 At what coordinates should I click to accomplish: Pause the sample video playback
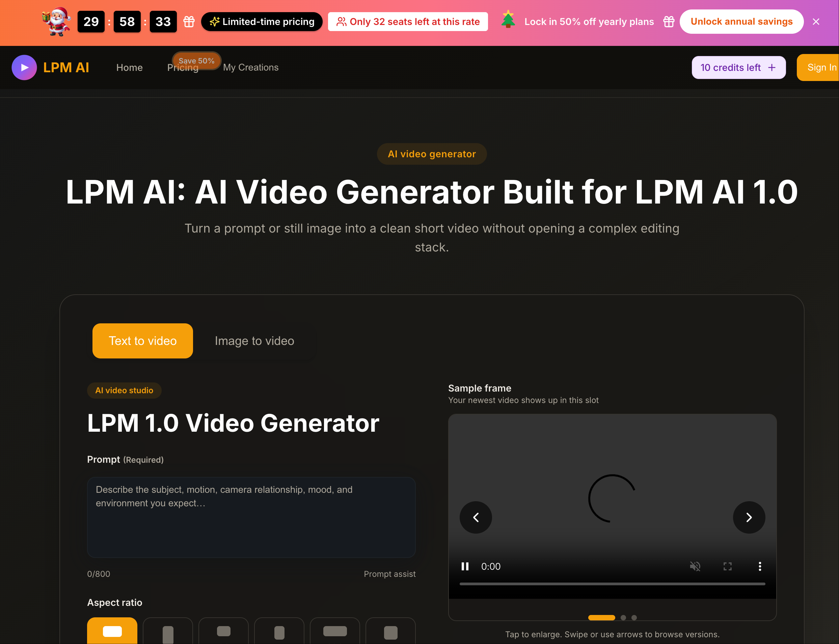tap(464, 566)
